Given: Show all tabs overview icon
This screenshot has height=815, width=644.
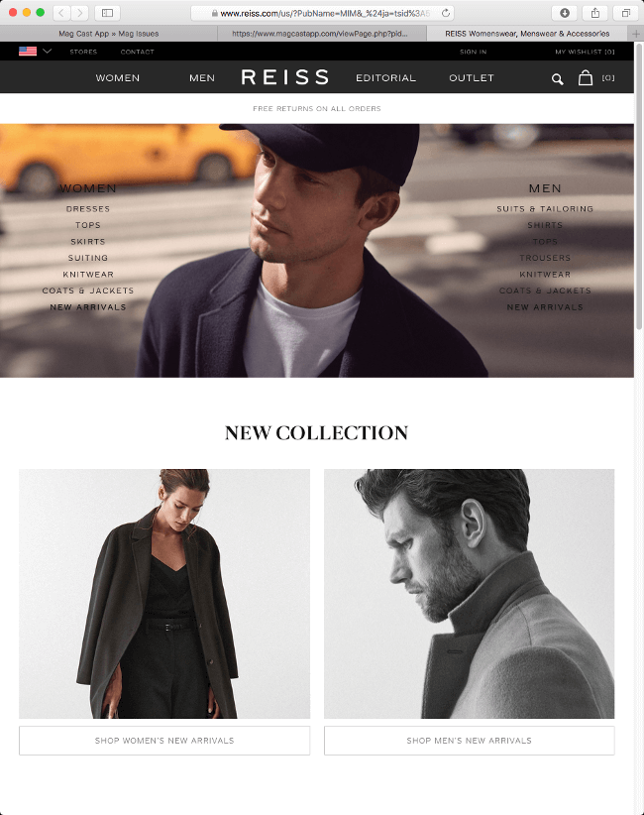Looking at the screenshot, I should point(626,13).
